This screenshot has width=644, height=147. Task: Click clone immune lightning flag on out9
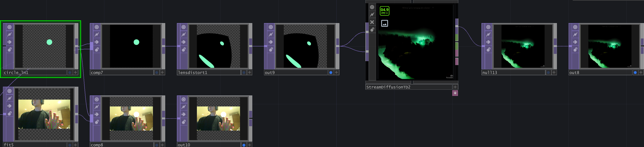tap(270, 35)
